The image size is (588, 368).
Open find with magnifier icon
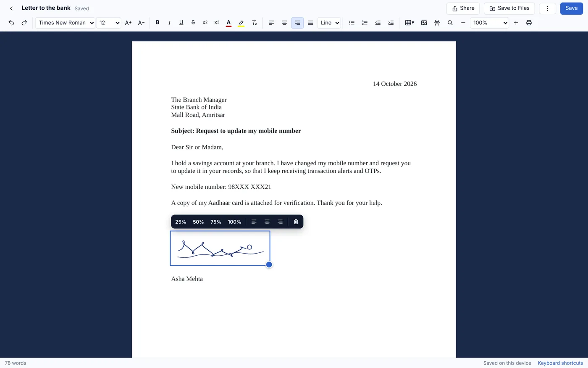450,23
